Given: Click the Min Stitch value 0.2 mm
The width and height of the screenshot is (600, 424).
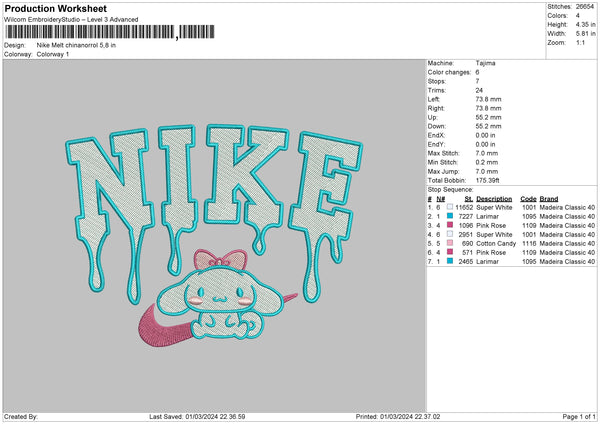Looking at the screenshot, I should [x=487, y=162].
